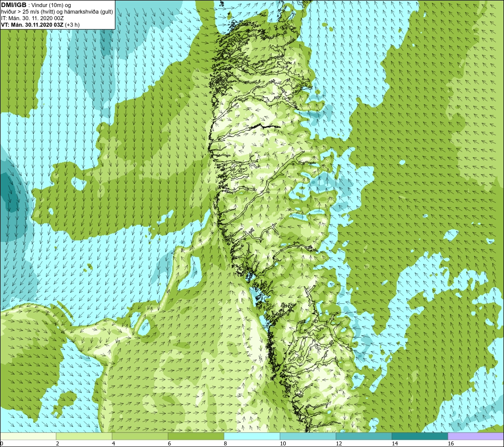
Task: Click the '(+3 h)' forecast offset text
Action: click(x=72, y=25)
